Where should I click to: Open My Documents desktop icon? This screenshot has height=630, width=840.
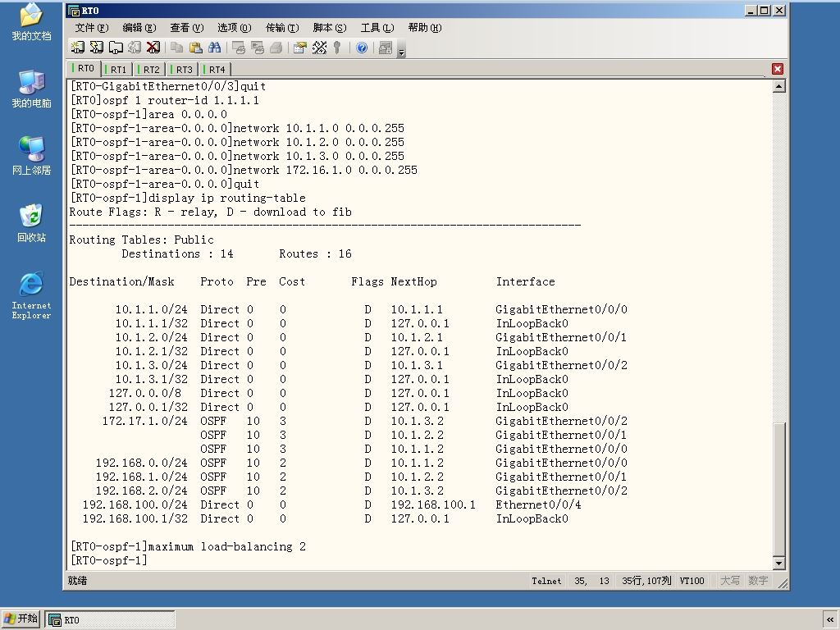click(31, 22)
